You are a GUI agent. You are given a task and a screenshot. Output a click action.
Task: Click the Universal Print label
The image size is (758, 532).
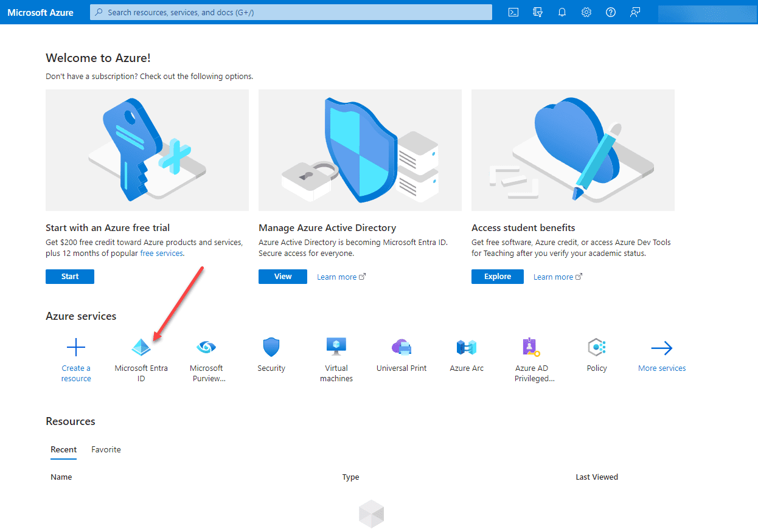click(402, 368)
